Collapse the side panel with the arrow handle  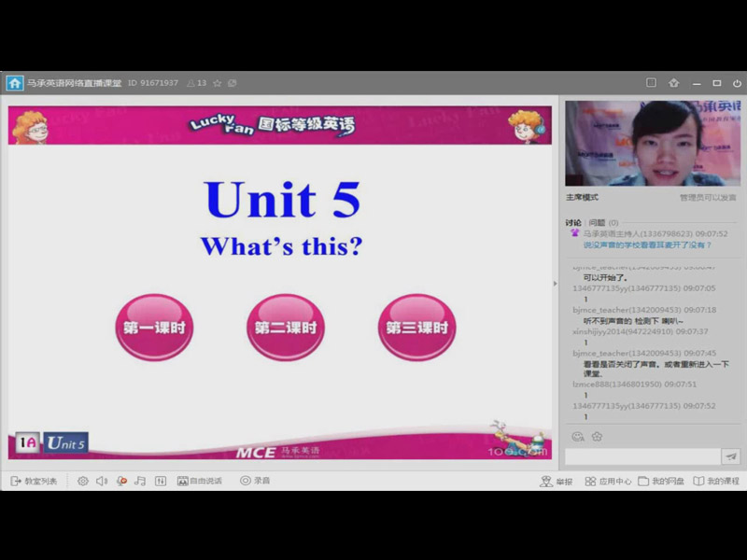(x=557, y=284)
